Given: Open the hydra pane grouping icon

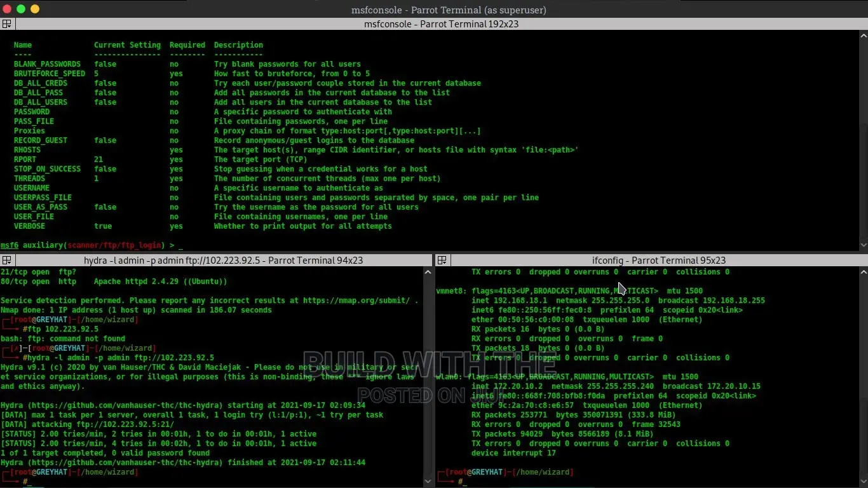Looking at the screenshot, I should point(7,261).
